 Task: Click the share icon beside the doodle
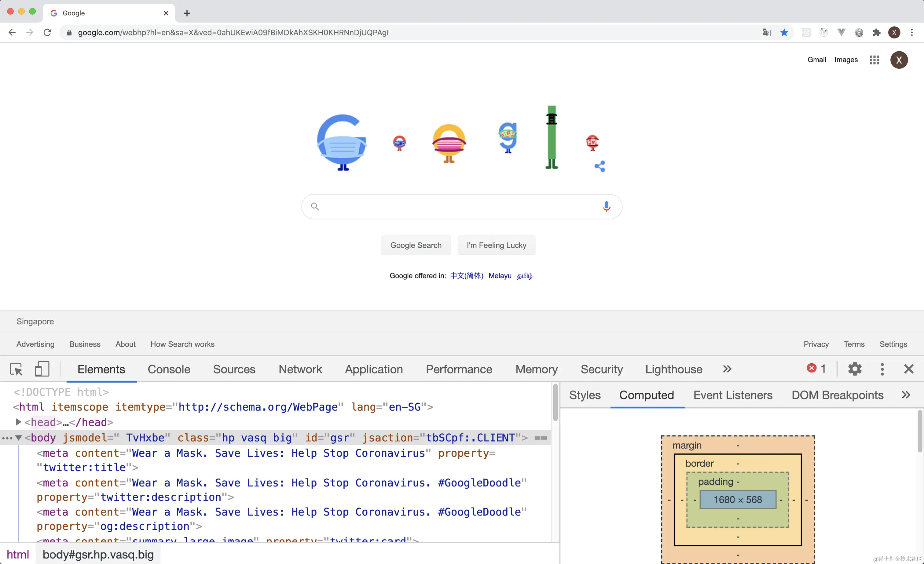pyautogui.click(x=599, y=166)
